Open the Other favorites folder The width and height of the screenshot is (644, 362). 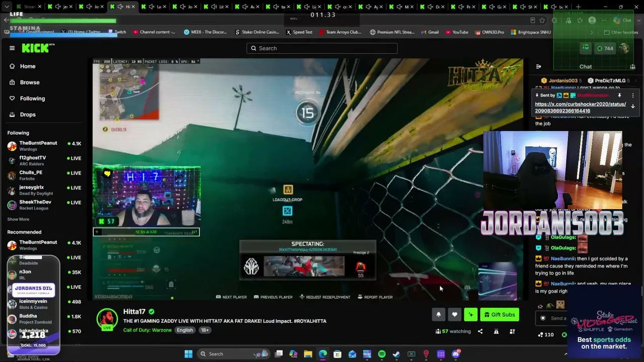click(x=620, y=32)
